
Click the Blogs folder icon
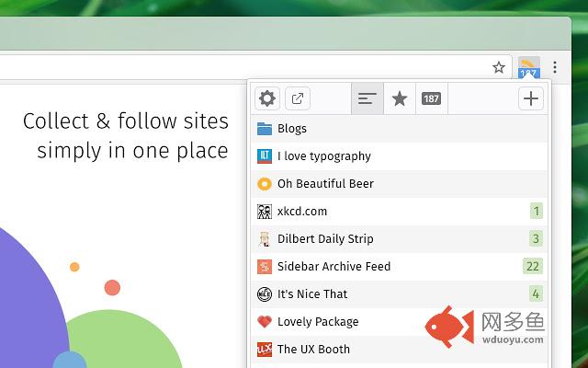265,129
